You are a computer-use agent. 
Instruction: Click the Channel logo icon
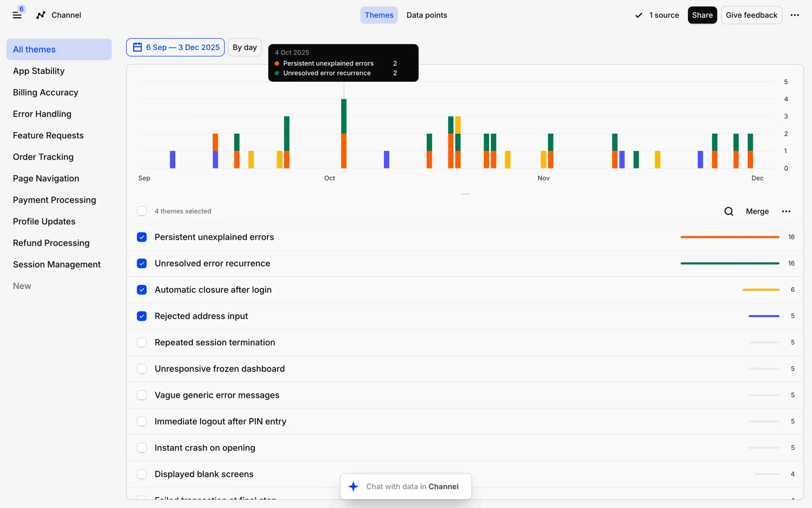41,15
